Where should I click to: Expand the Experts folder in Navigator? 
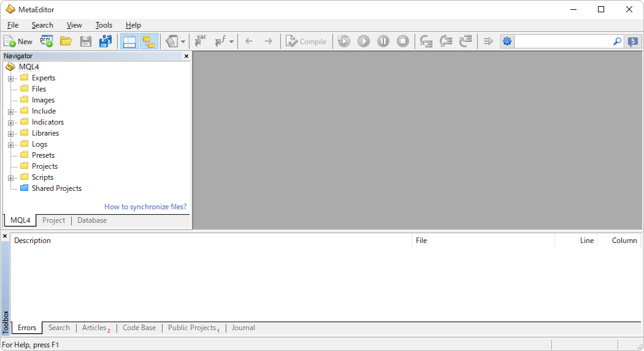(10, 78)
